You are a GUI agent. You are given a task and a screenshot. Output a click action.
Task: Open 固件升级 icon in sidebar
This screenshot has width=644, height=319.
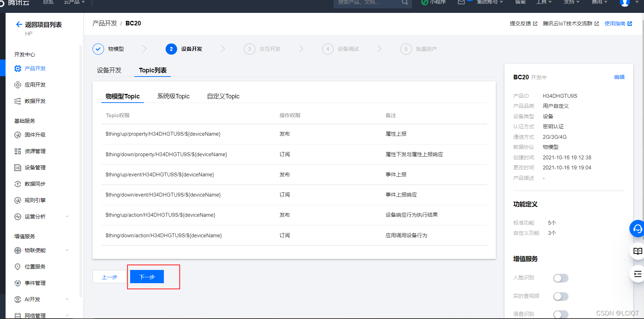(18, 135)
